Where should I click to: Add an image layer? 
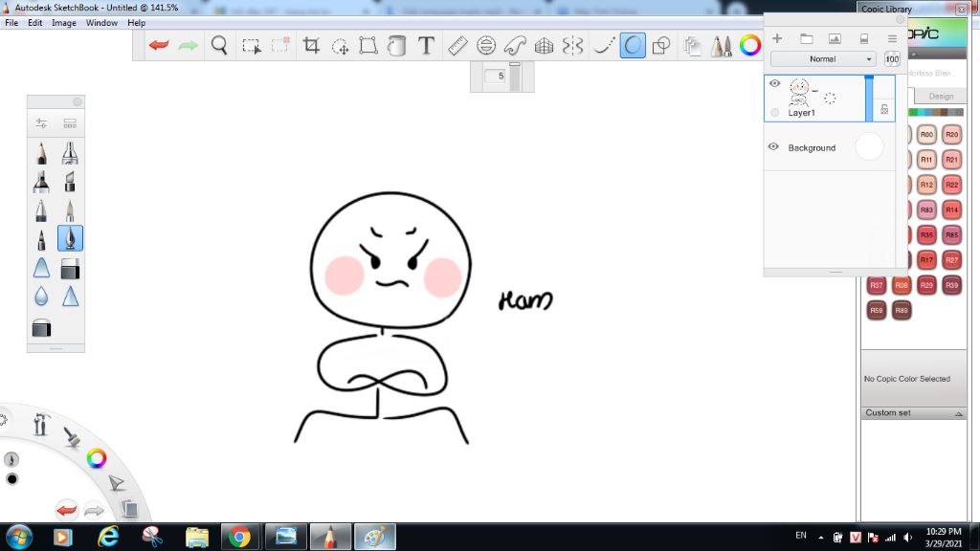(835, 38)
